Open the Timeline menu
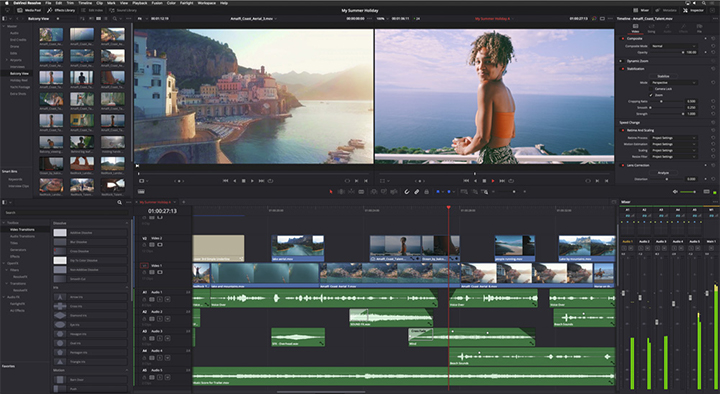 85,3
